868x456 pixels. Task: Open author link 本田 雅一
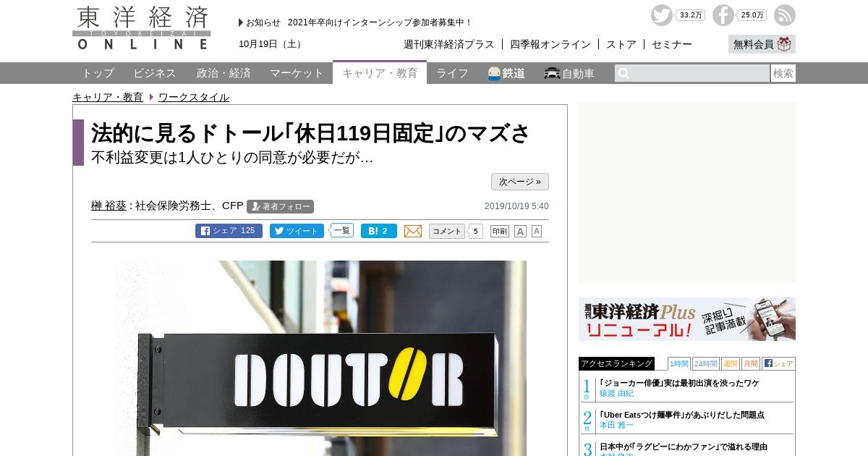pos(616,425)
